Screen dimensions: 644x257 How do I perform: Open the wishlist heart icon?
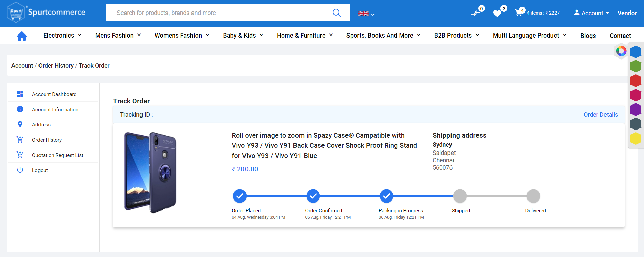point(497,13)
